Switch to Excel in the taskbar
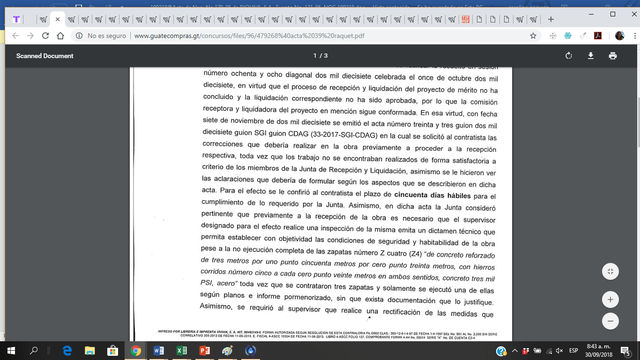The height and width of the screenshot is (360, 640). pyautogui.click(x=182, y=351)
